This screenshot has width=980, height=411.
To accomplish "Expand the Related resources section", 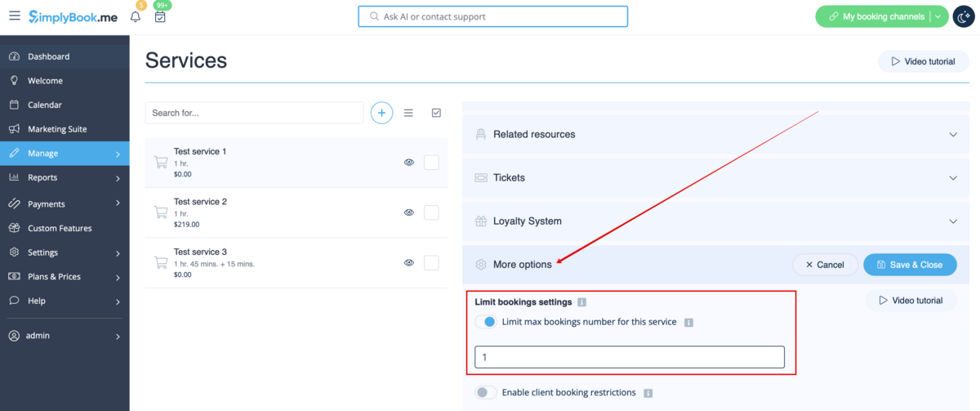I will pyautogui.click(x=952, y=135).
